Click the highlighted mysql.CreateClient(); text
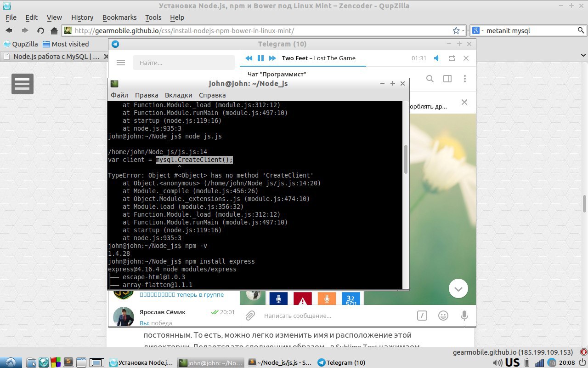588x368 pixels. click(194, 160)
